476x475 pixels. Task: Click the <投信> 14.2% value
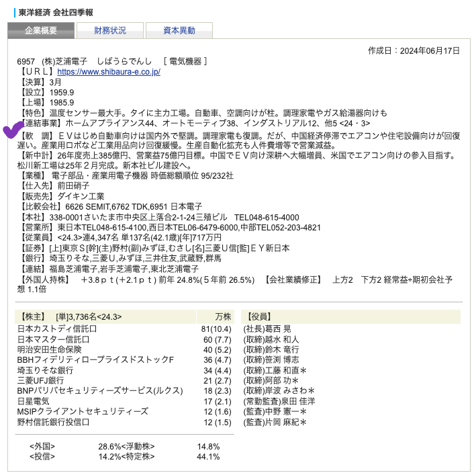(x=109, y=457)
